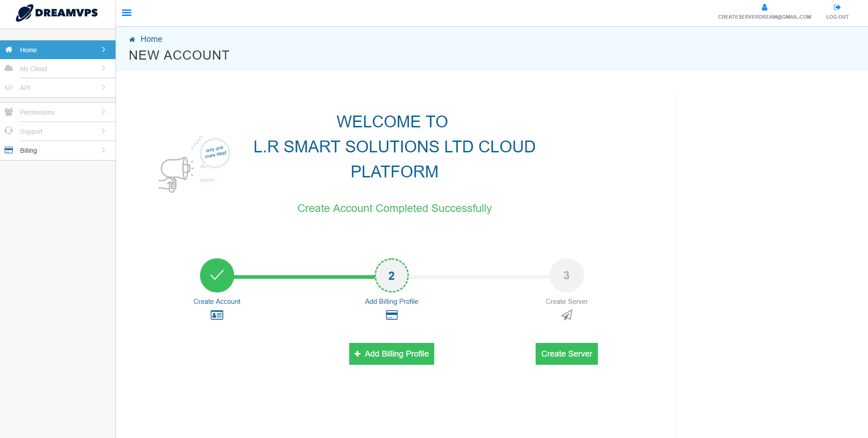Screen dimensions: 868x438
Task: Click the user profile icon
Action: pyautogui.click(x=764, y=7)
